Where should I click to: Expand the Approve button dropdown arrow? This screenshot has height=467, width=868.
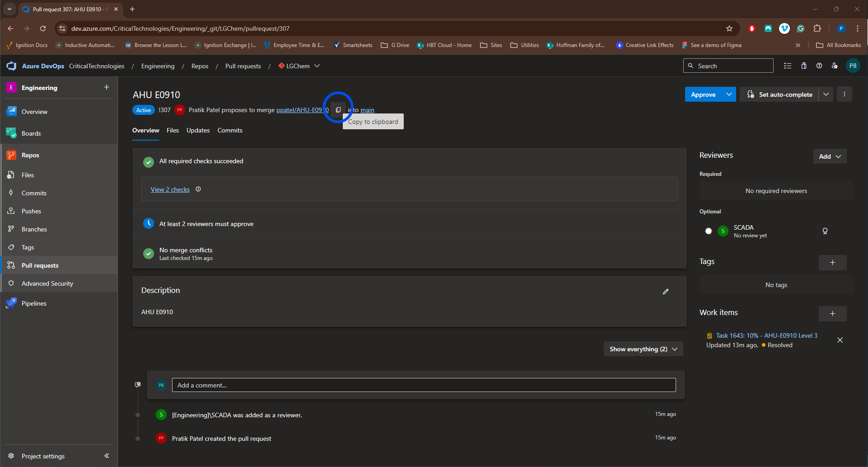click(729, 94)
